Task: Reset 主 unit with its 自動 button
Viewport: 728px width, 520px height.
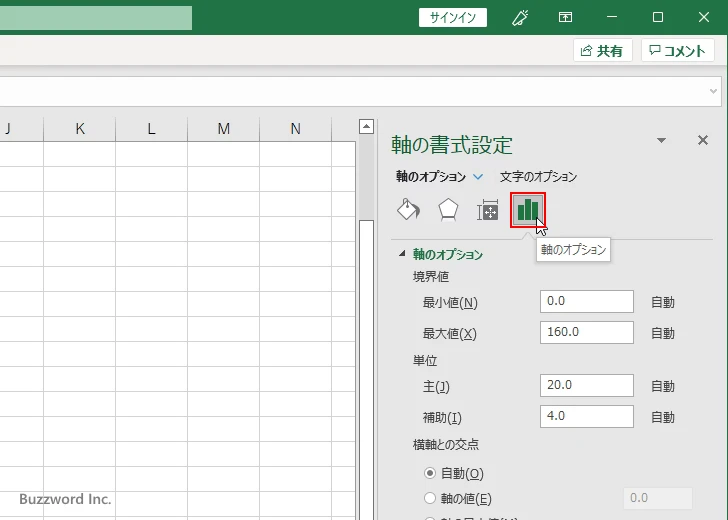Action: pyautogui.click(x=663, y=386)
